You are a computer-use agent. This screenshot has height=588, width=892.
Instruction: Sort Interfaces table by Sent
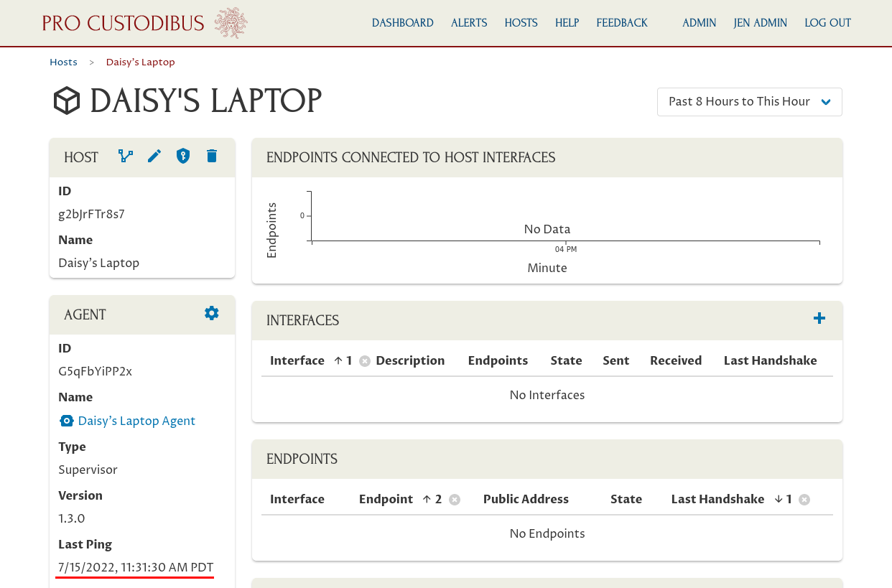616,360
